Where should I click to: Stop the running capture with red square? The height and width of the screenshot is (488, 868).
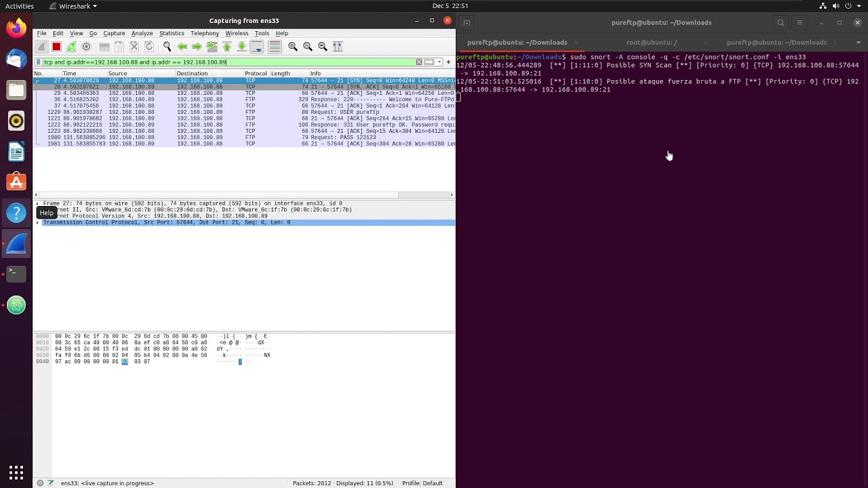click(x=56, y=46)
